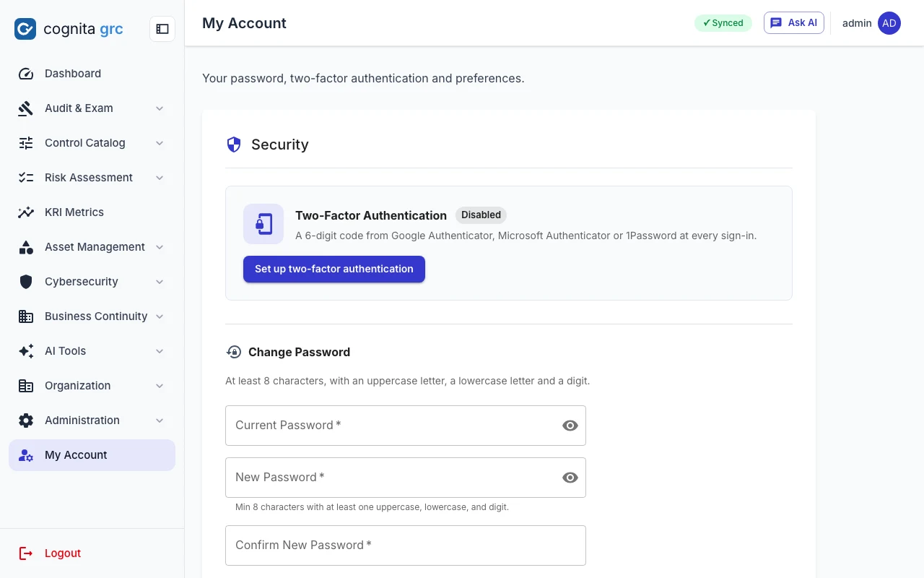The height and width of the screenshot is (578, 924).
Task: Collapse sidebar using the panel toggle icon
Action: click(162, 29)
